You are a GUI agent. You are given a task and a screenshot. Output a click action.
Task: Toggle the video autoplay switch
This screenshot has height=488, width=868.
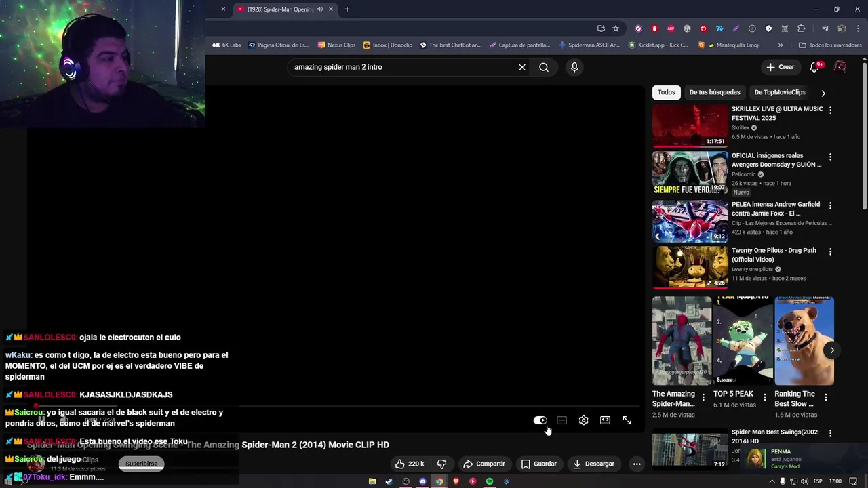pos(540,420)
